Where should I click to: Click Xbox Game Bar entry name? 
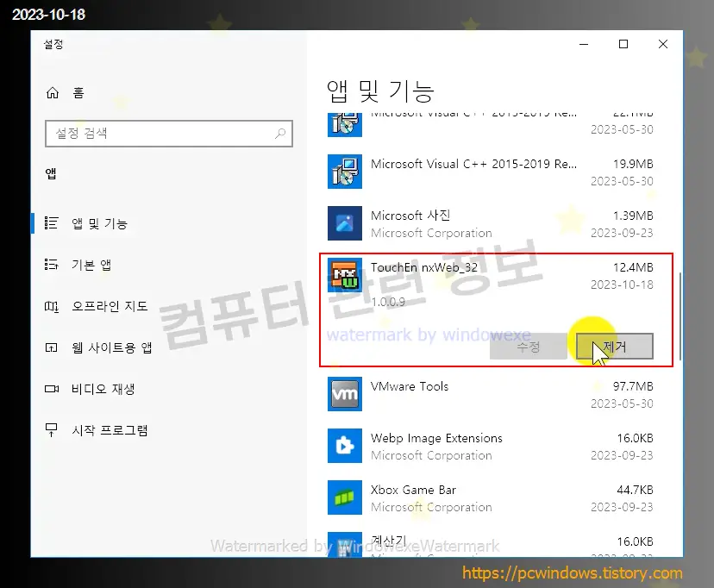pos(413,491)
